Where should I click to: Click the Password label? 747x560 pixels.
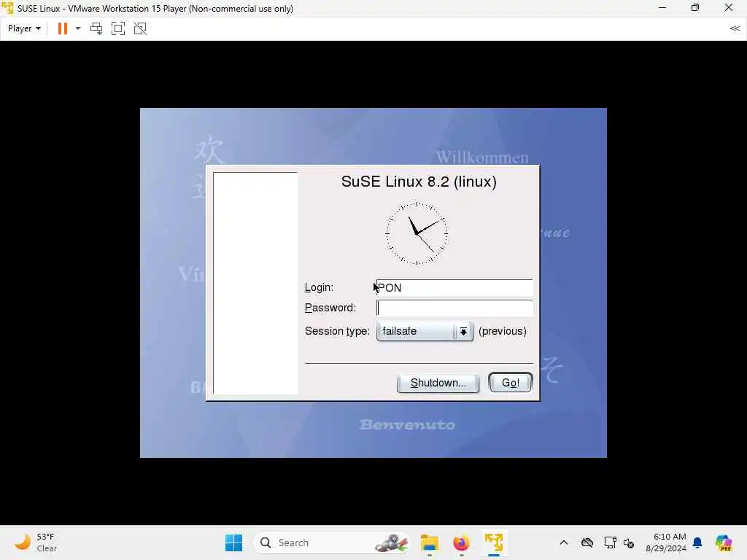(330, 308)
